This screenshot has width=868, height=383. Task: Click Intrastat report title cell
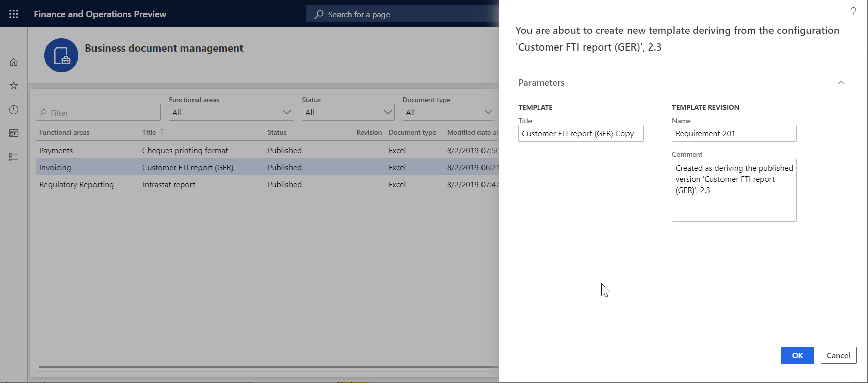(169, 184)
